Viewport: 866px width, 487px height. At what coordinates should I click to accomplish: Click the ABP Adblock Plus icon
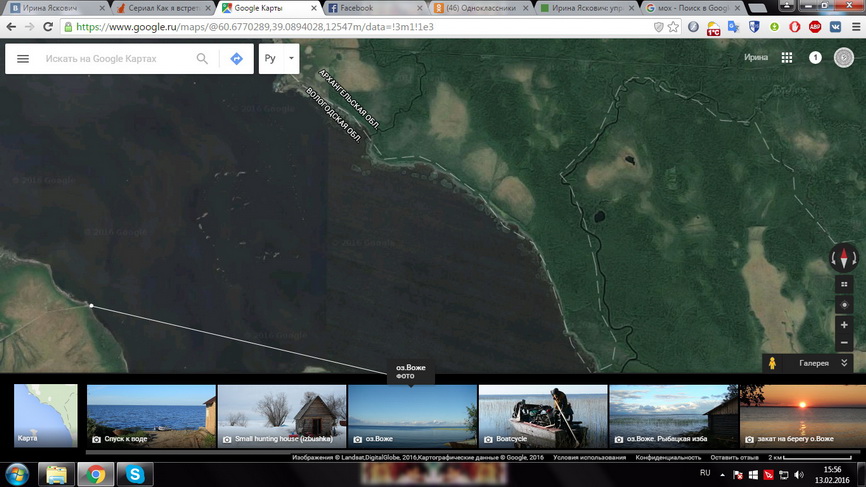click(815, 27)
